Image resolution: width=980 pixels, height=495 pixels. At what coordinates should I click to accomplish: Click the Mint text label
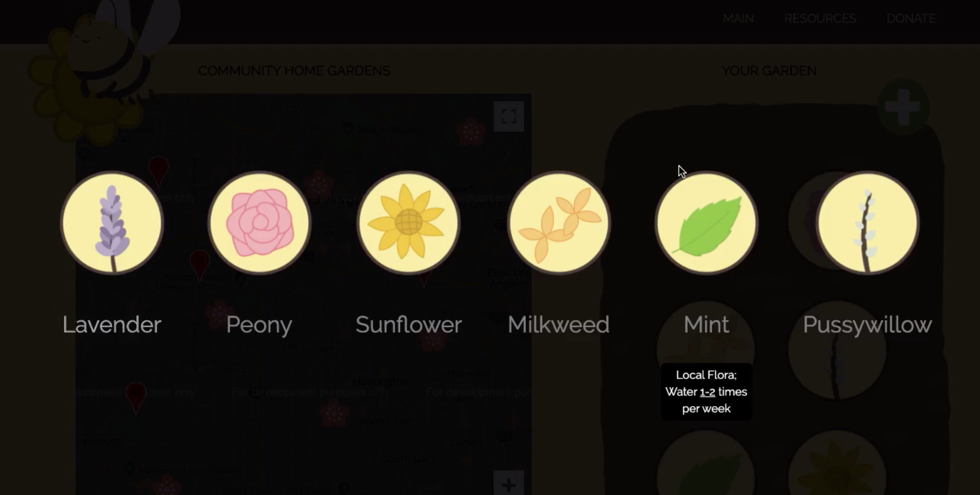click(x=706, y=325)
